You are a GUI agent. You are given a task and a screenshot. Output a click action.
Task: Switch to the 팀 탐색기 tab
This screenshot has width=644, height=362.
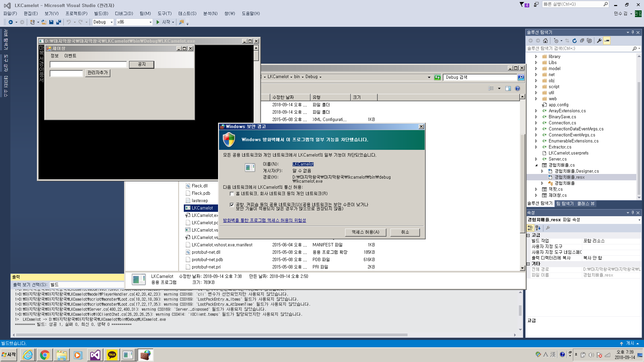pyautogui.click(x=565, y=203)
